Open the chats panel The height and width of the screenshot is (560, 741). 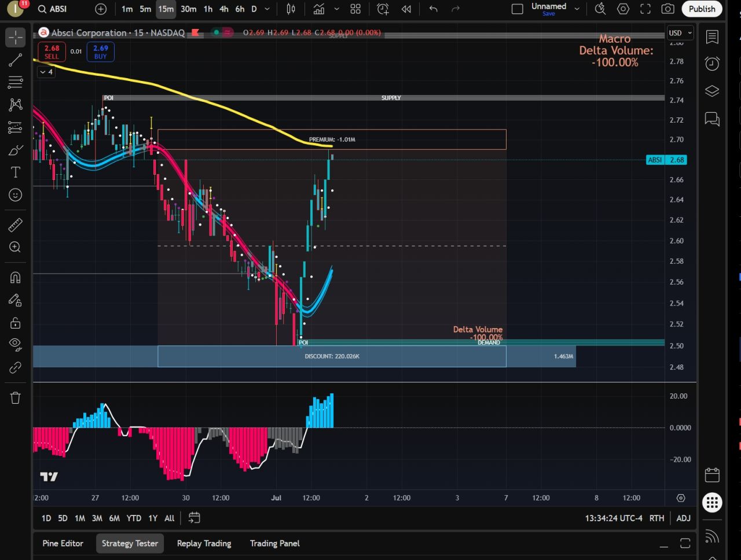(712, 119)
